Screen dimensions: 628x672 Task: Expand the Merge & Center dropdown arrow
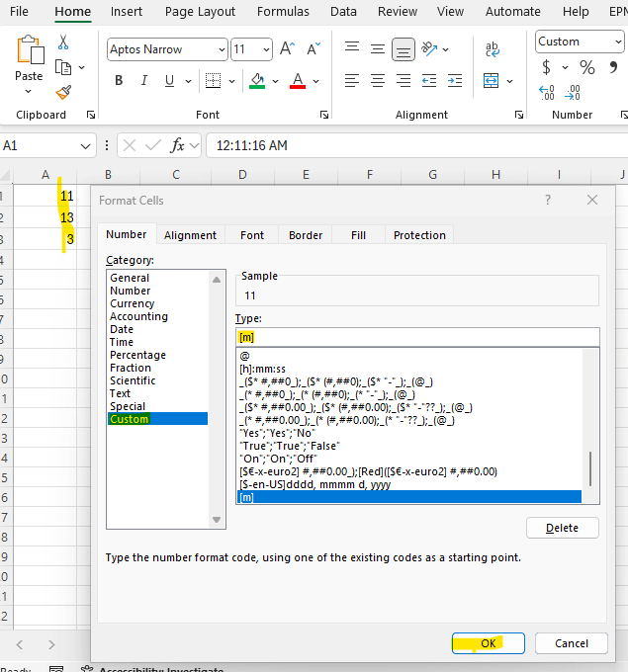click(x=509, y=81)
